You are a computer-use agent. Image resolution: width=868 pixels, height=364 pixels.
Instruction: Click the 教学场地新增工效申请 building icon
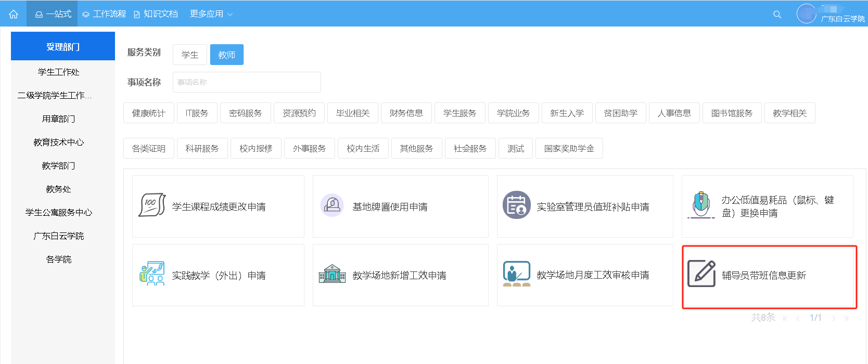[x=332, y=274]
